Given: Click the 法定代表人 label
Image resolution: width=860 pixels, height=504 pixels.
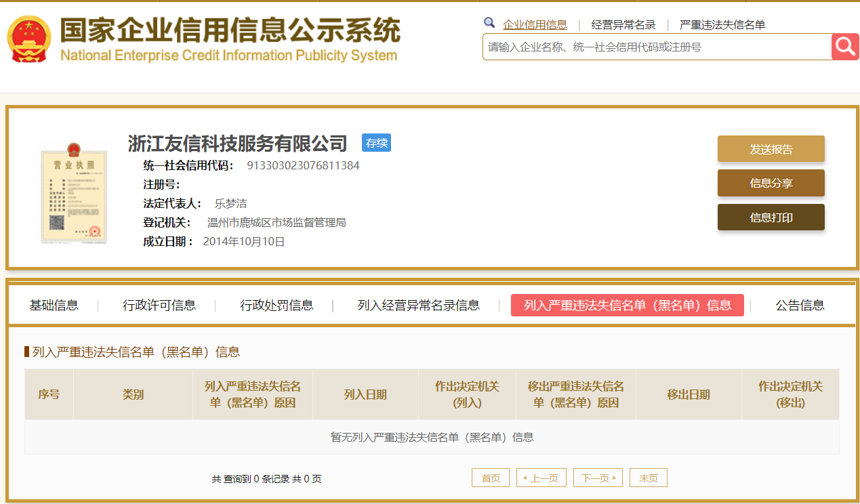Looking at the screenshot, I should (173, 203).
